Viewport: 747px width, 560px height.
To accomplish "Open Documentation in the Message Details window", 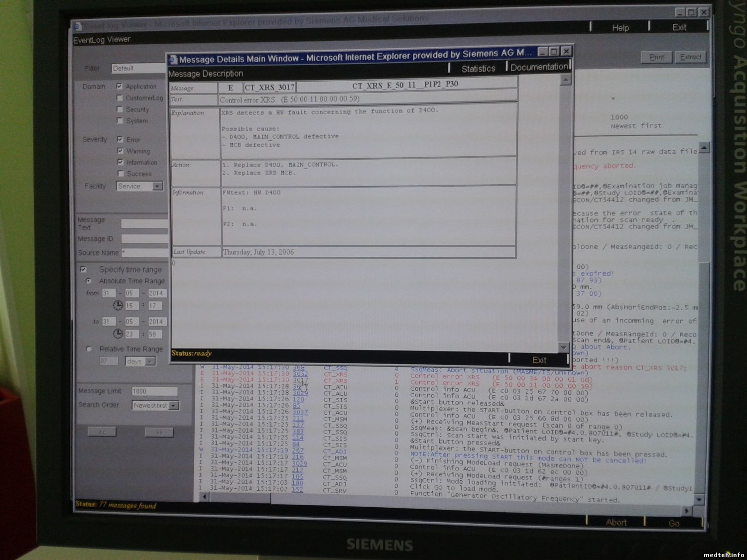I will click(539, 67).
